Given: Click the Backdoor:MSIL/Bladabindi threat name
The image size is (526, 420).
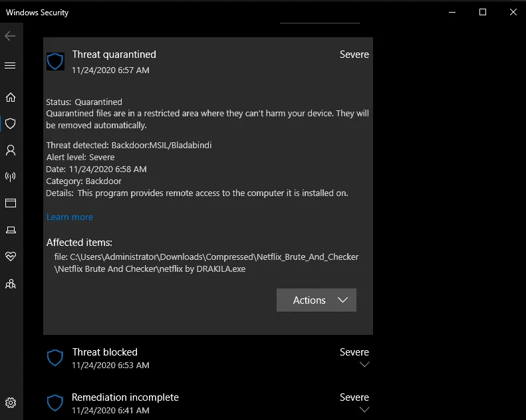Looking at the screenshot, I should (x=162, y=145).
